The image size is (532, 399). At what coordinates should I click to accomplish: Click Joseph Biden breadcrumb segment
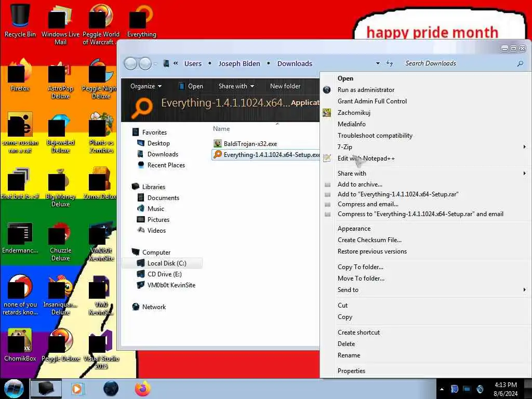(x=239, y=63)
